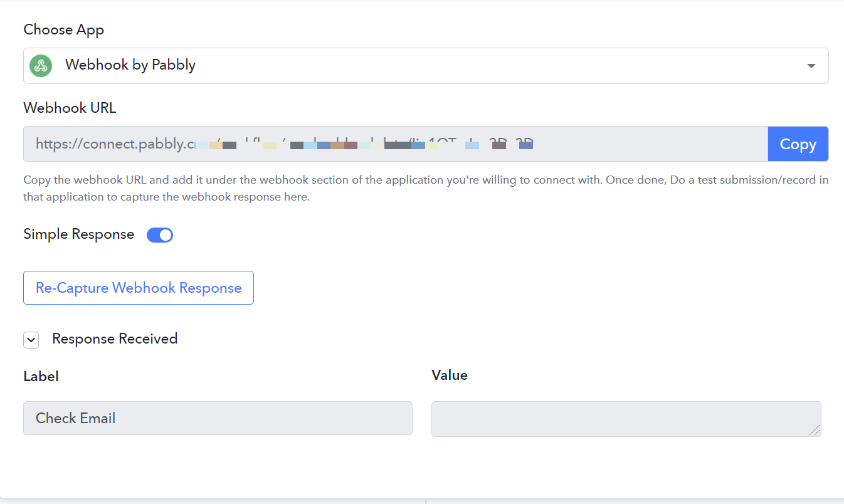Click Re-Capture Webhook Response button

pyautogui.click(x=139, y=288)
